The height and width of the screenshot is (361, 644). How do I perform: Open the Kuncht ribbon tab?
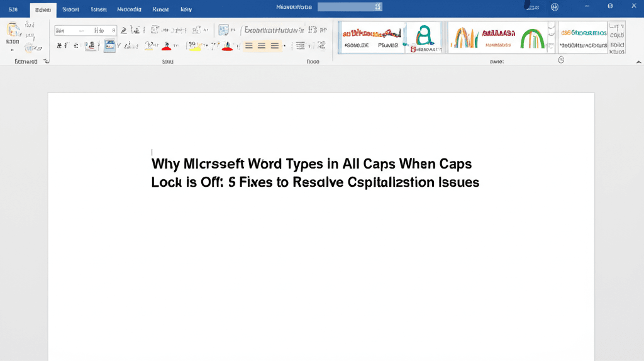point(160,9)
